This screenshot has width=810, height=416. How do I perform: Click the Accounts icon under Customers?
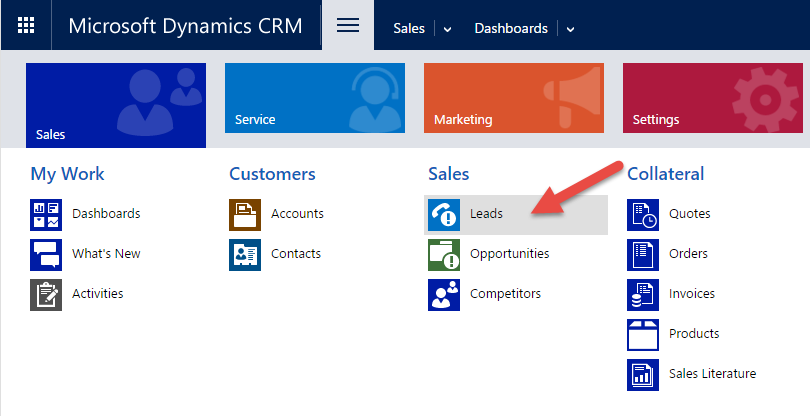point(245,214)
